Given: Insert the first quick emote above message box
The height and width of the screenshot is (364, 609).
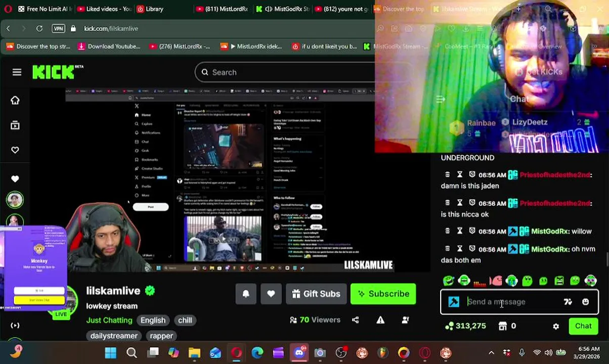Looking at the screenshot, I should 449,280.
